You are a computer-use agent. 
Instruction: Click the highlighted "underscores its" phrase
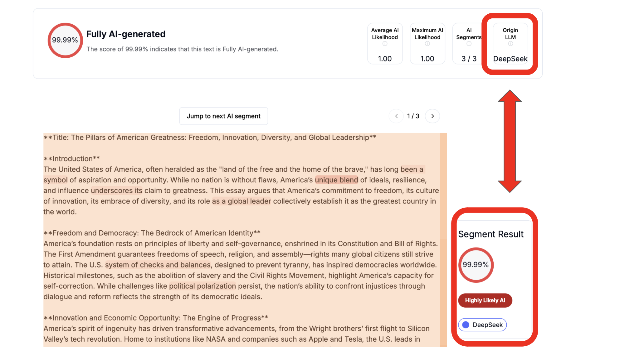pyautogui.click(x=116, y=190)
